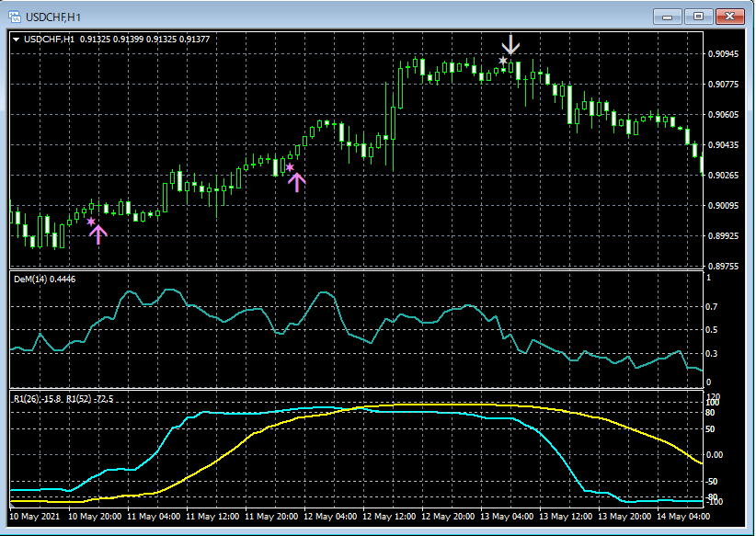This screenshot has height=536, width=756.
Task: Click the white down arrow sell signal
Action: coord(510,45)
